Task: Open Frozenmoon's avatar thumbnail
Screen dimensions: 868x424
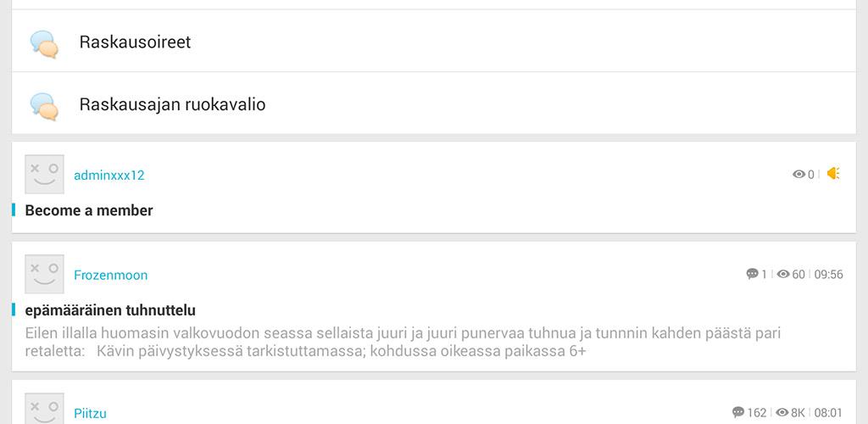Action: [45, 274]
